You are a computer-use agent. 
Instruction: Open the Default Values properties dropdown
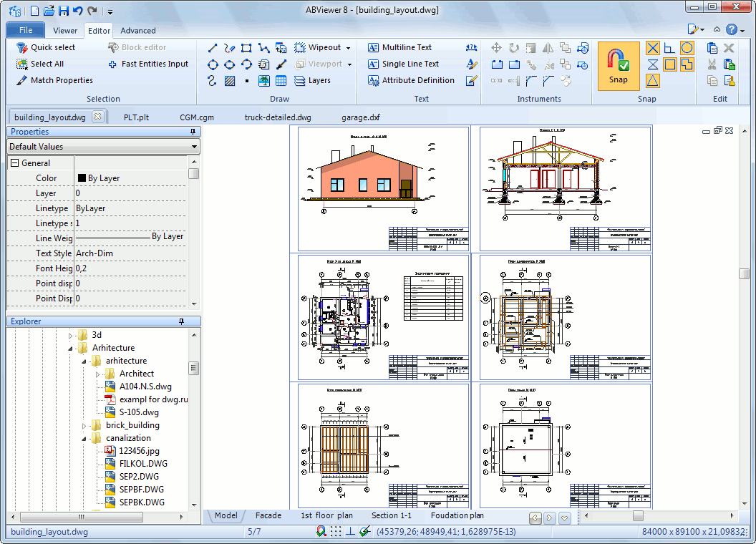click(193, 146)
